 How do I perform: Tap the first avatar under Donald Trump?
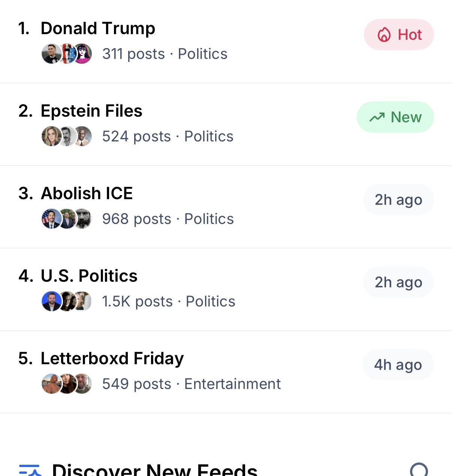pos(51,54)
